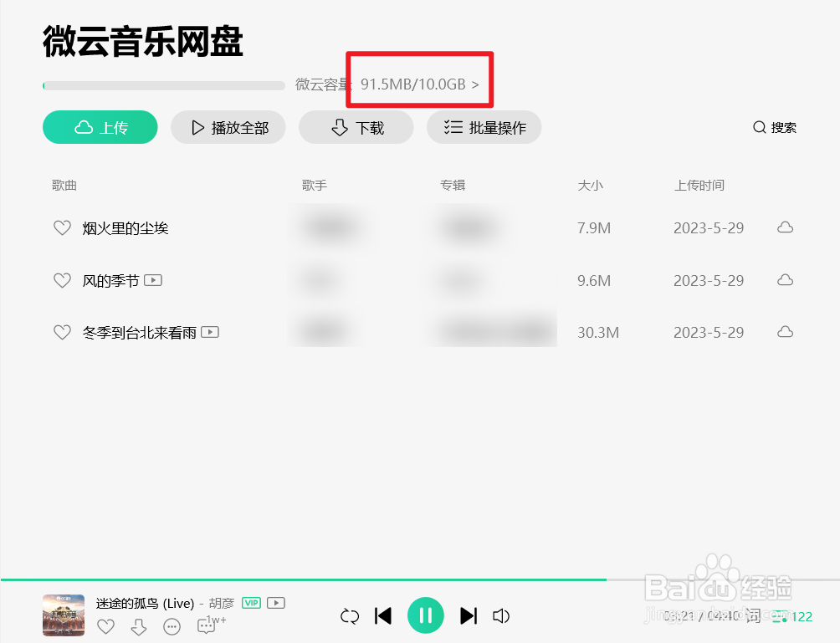Viewport: 840px width, 643px height.
Task: Open comments 1w+ for playing song
Action: pos(211,625)
